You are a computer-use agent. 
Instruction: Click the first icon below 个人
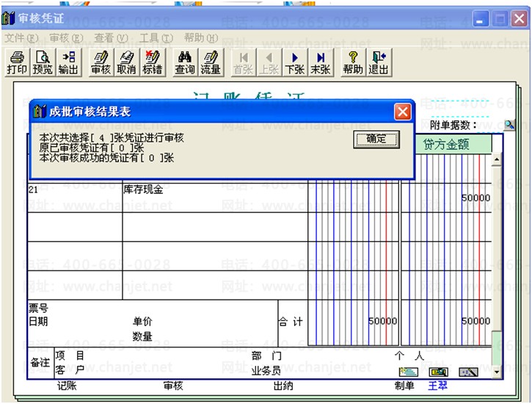click(x=409, y=372)
